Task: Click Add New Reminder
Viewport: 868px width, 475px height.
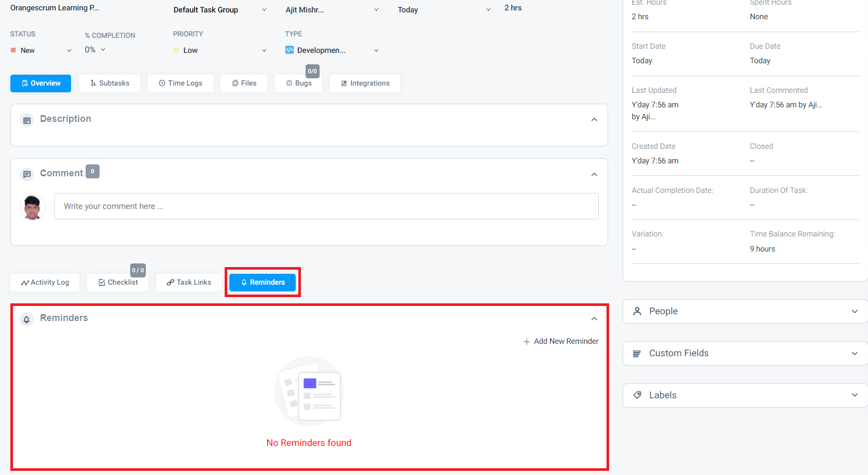Action: click(561, 341)
